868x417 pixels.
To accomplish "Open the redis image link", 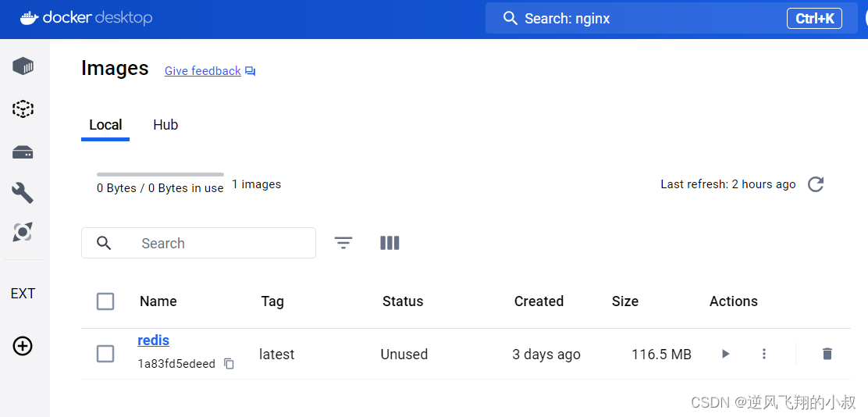I will pos(153,340).
